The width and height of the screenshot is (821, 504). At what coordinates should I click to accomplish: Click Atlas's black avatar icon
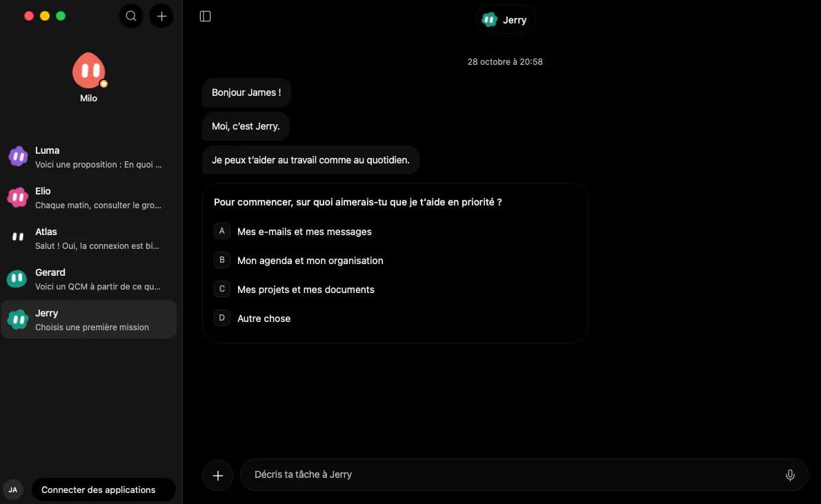(18, 238)
